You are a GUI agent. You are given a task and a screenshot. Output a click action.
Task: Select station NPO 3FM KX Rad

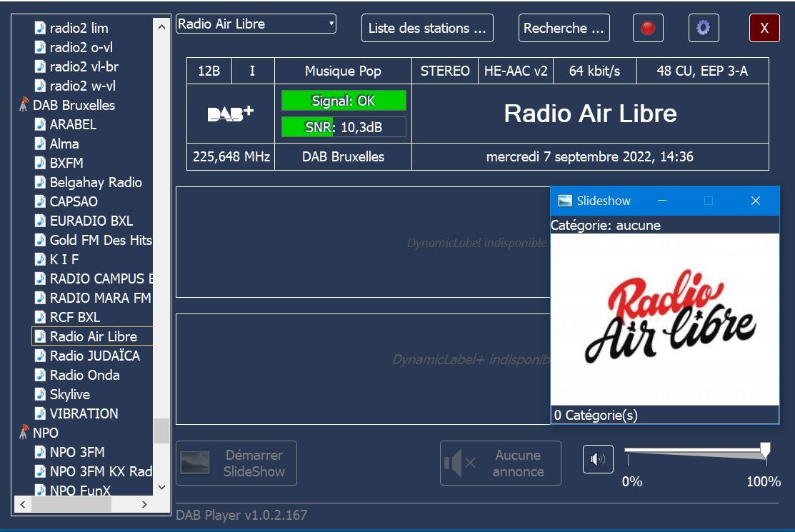coord(101,471)
